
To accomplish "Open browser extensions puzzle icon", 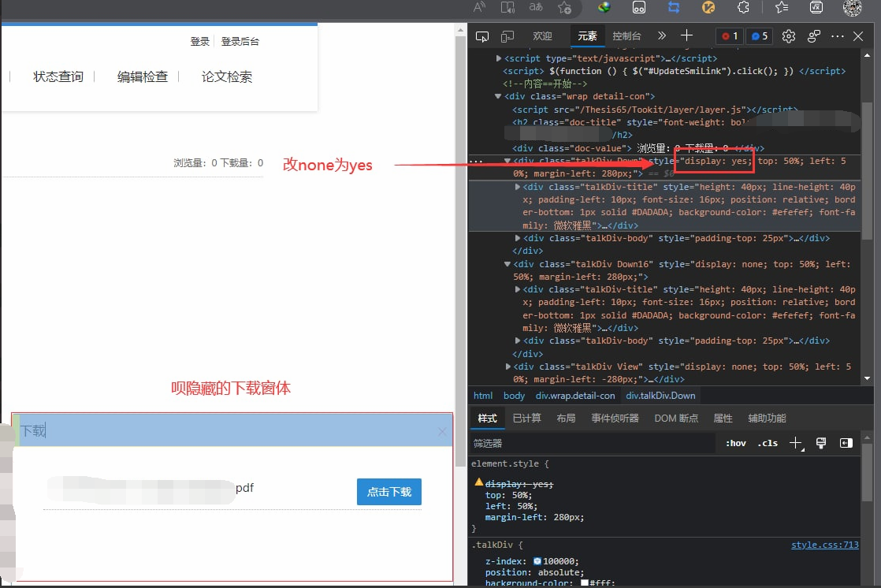I will point(743,7).
